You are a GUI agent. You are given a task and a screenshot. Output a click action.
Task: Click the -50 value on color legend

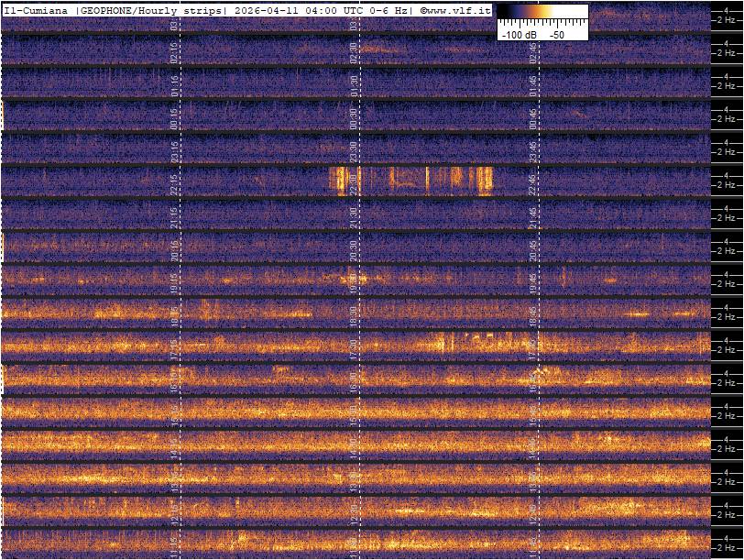click(x=555, y=34)
